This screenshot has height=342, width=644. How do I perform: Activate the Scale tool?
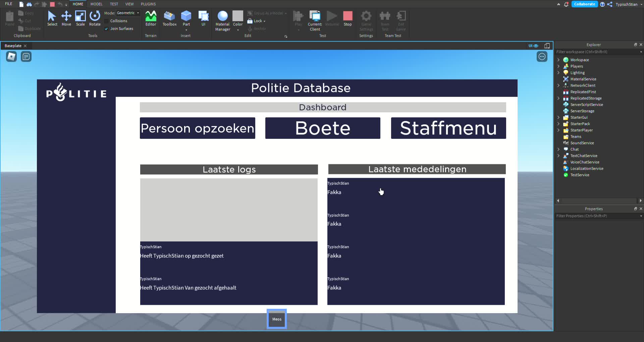[80, 18]
